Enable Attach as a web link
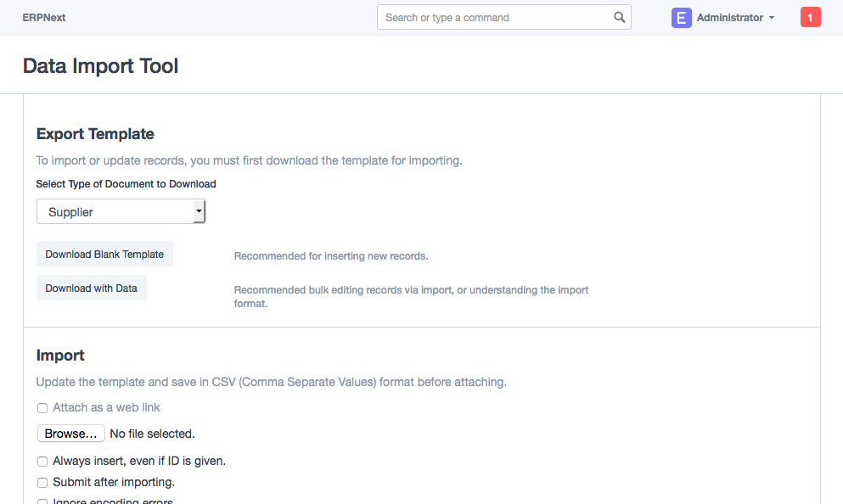 coord(42,408)
